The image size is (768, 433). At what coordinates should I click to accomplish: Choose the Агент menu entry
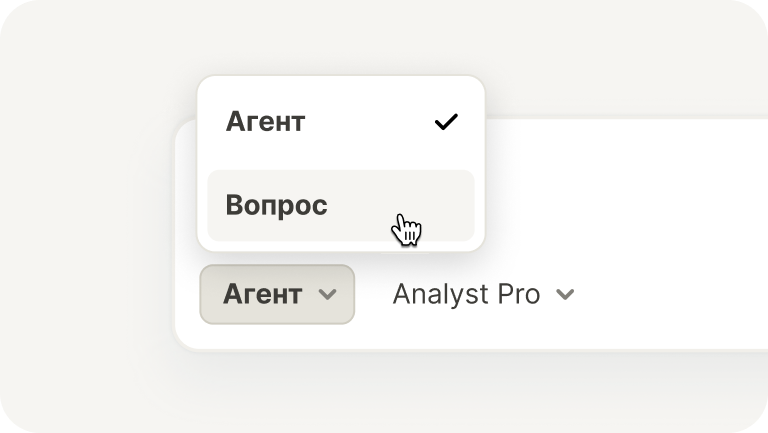point(266,122)
